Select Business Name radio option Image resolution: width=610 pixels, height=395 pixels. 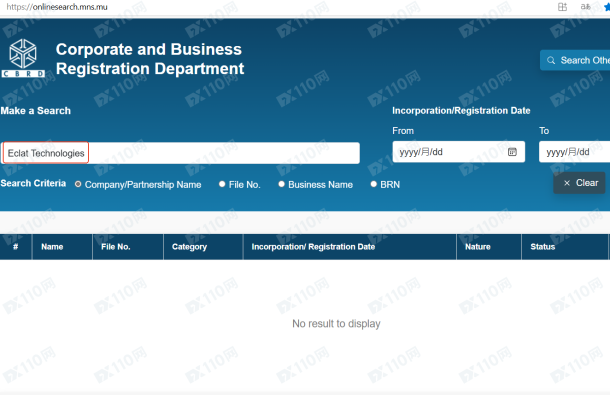281,184
